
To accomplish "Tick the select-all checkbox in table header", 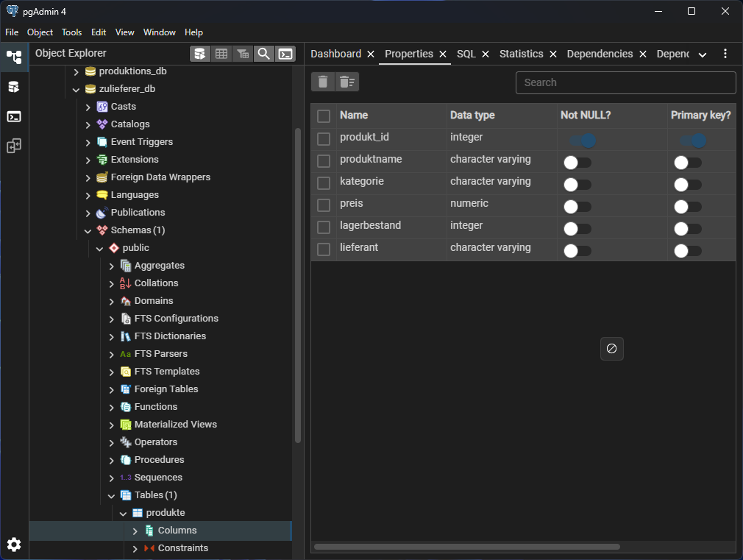I will pyautogui.click(x=324, y=116).
